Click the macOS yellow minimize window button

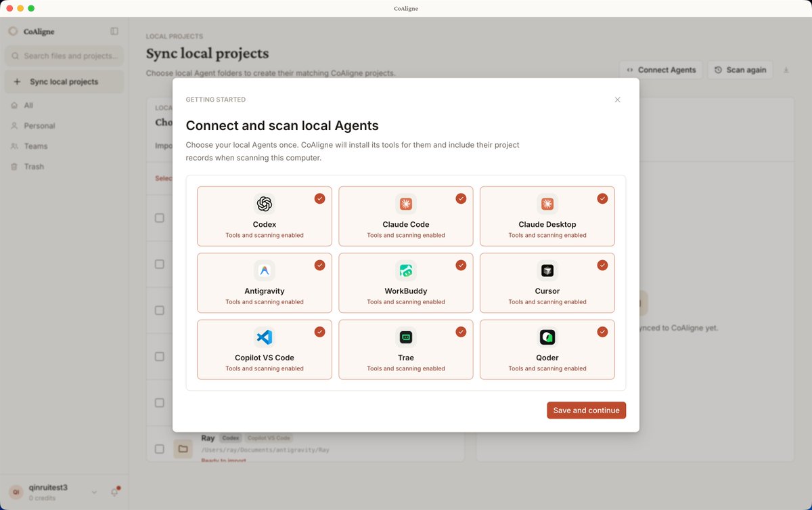20,8
